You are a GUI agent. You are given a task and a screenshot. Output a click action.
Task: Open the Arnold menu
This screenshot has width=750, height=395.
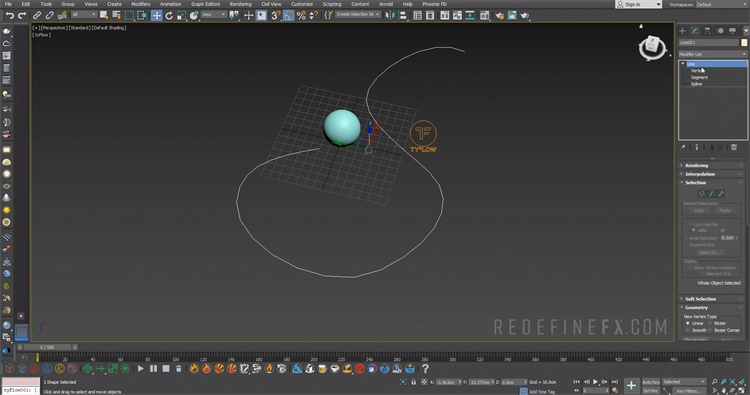[x=386, y=4]
